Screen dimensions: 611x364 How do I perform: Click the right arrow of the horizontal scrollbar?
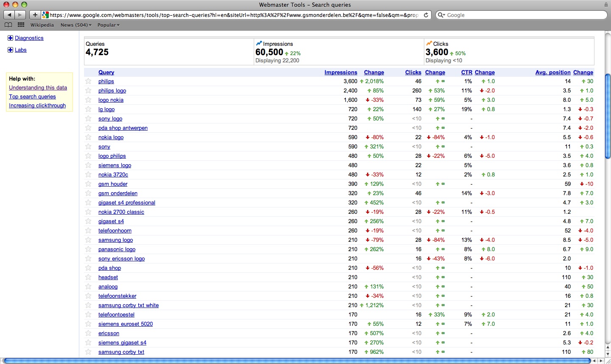point(601,361)
